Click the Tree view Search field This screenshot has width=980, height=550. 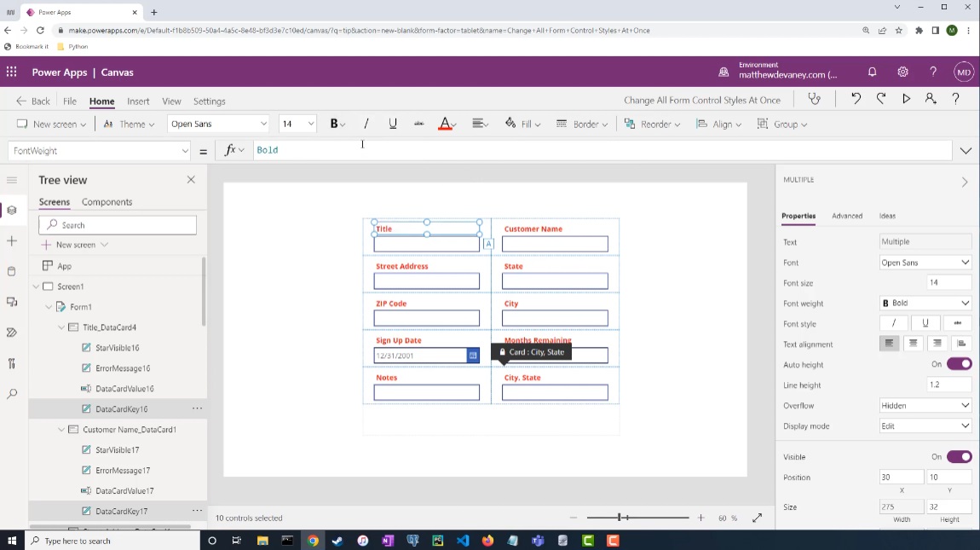click(x=118, y=225)
